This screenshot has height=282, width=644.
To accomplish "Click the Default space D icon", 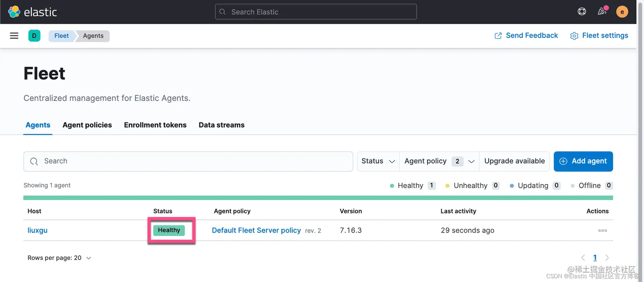I will coord(34,36).
